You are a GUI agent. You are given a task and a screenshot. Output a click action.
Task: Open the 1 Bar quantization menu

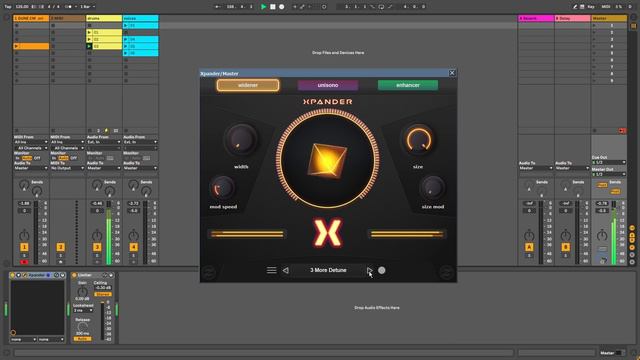88,7
